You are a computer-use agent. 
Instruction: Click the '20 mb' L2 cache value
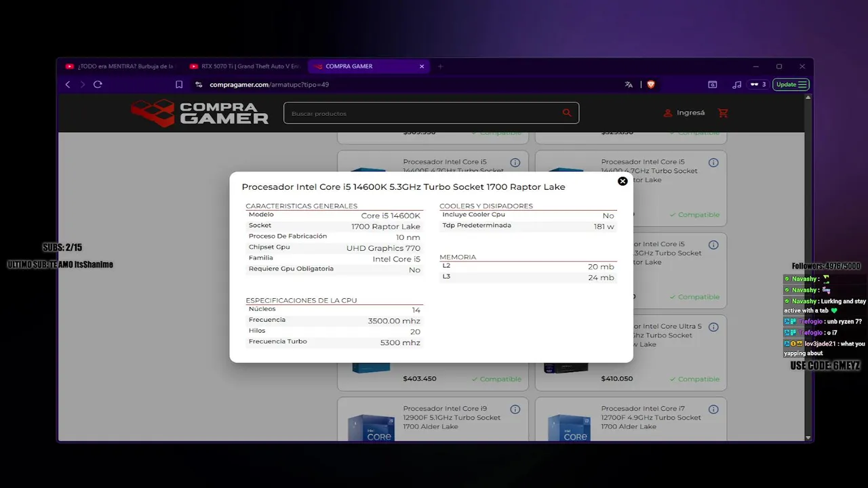coord(601,266)
